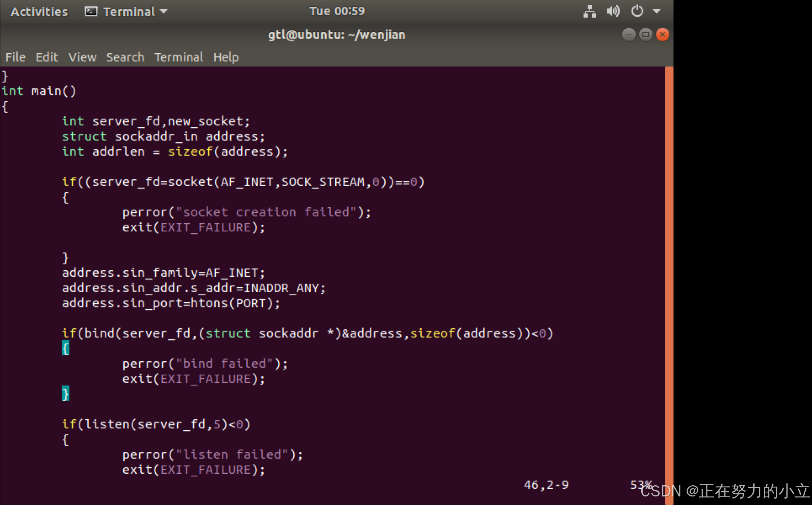Open the Search menu
The image size is (812, 505).
pyautogui.click(x=125, y=57)
